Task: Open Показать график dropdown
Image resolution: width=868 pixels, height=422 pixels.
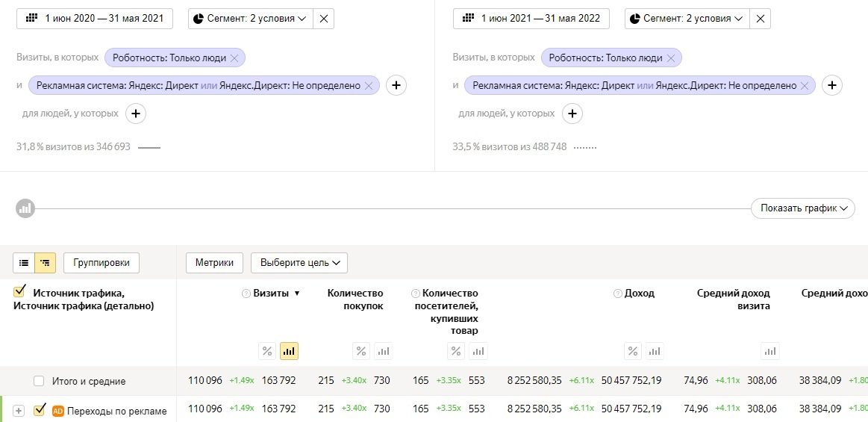Action: 802,208
